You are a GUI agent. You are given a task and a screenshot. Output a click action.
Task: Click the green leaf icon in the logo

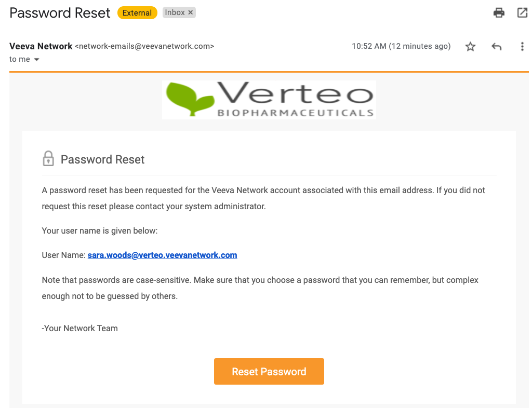[190, 99]
